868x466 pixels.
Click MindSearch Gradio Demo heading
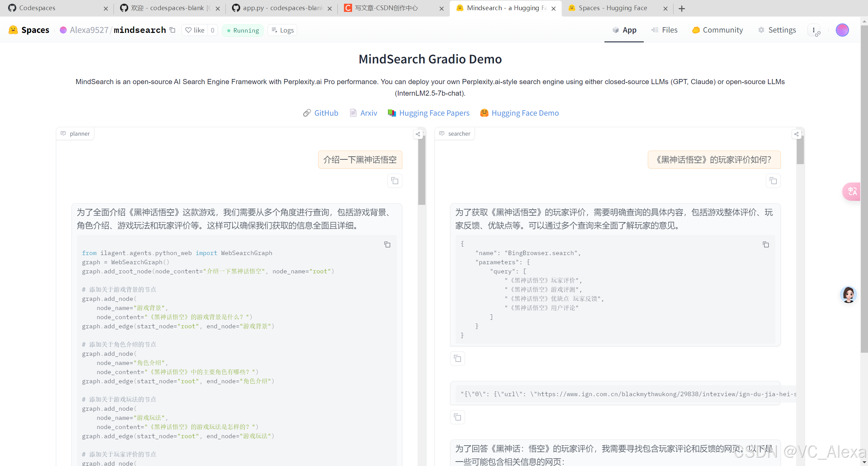tap(430, 59)
